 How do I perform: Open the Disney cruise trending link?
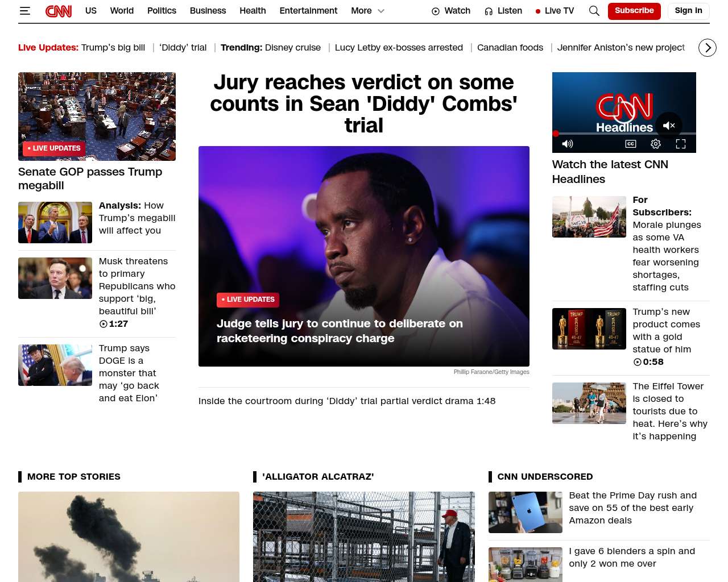point(293,48)
